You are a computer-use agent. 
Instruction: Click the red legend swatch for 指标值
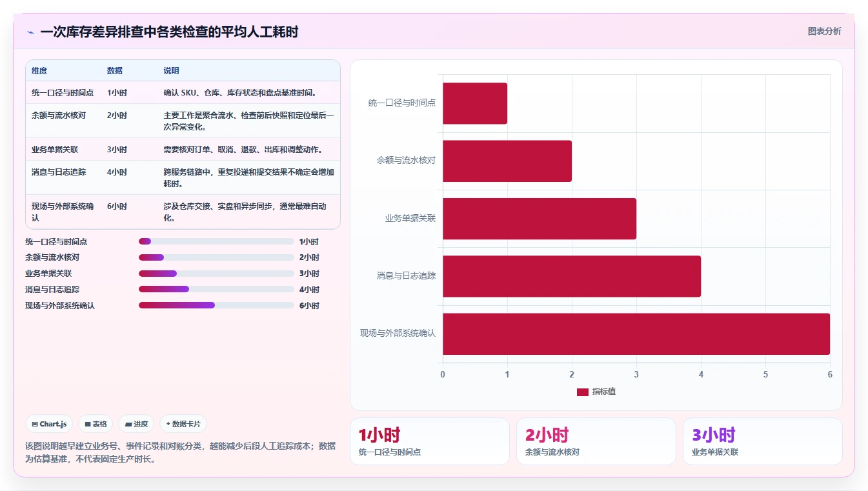(x=582, y=392)
